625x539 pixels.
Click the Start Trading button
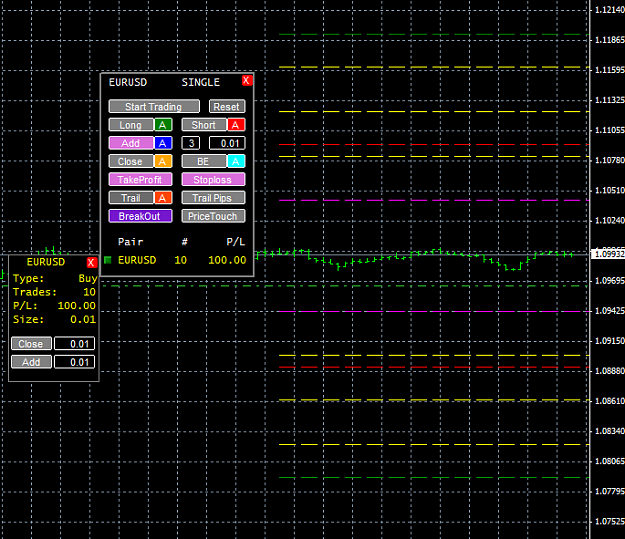pyautogui.click(x=154, y=106)
